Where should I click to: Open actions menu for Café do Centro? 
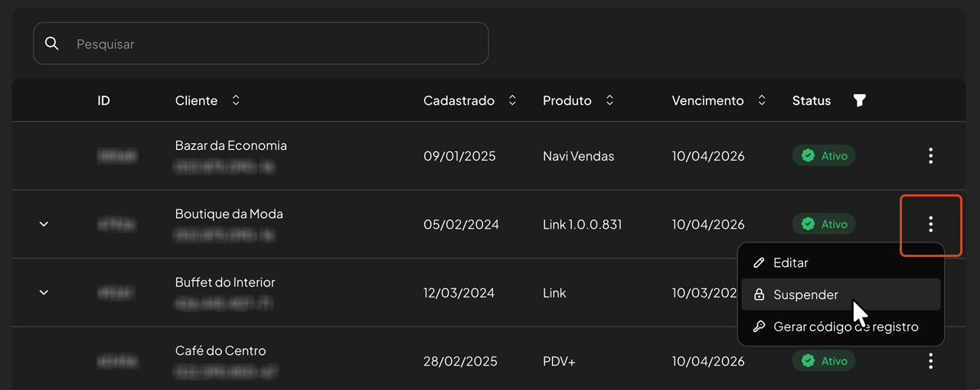tap(930, 361)
